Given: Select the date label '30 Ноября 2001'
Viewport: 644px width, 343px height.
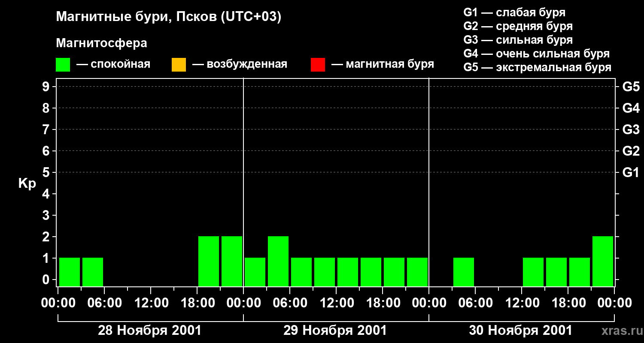Looking at the screenshot, I should [x=520, y=331].
